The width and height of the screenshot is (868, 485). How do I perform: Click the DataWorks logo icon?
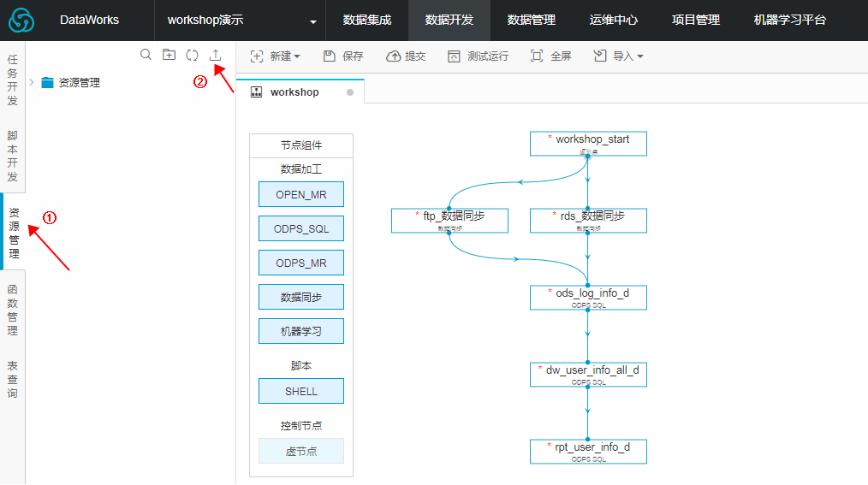[x=21, y=21]
